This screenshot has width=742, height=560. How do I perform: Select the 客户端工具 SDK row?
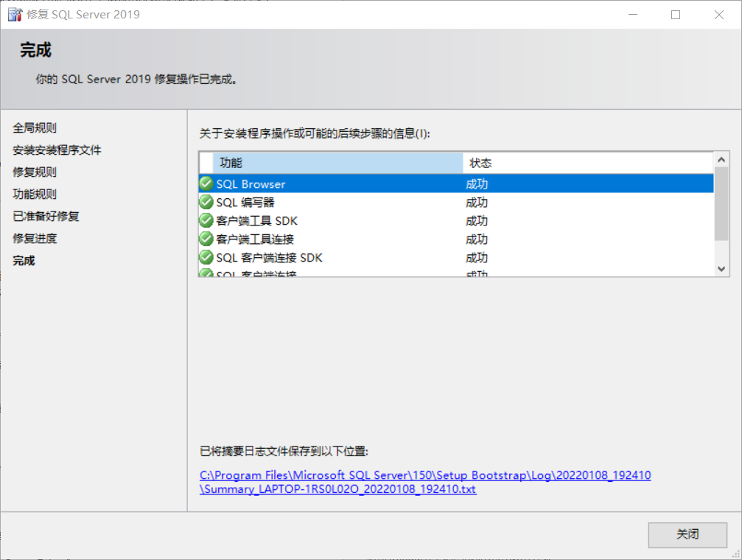(456, 220)
